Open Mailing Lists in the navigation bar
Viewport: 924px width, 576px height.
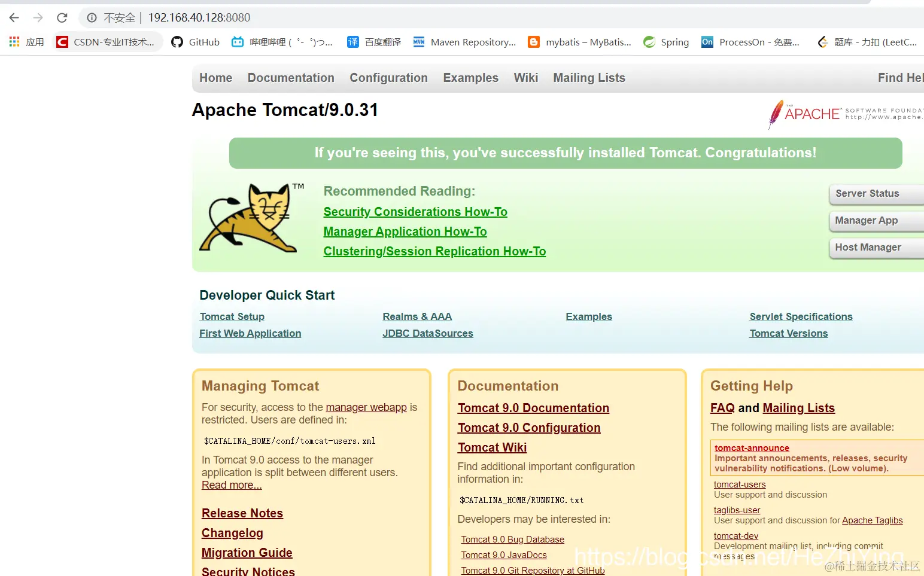coord(589,78)
